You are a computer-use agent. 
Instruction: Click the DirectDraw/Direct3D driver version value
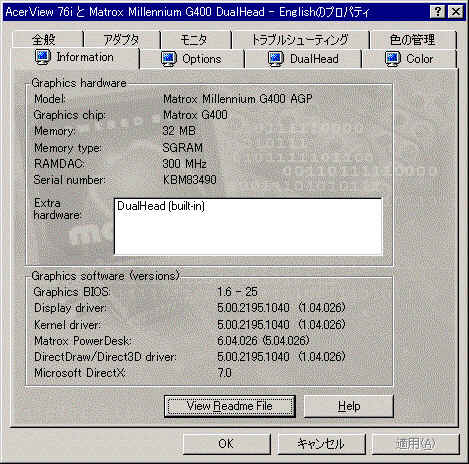pos(281,357)
